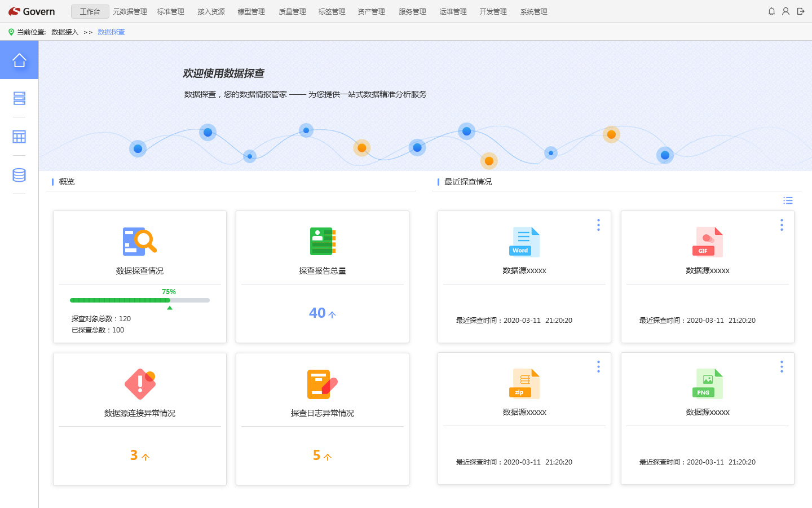Screen dimensions: 812x508
Task: Click the 75% probe progress bar
Action: pyautogui.click(x=139, y=300)
